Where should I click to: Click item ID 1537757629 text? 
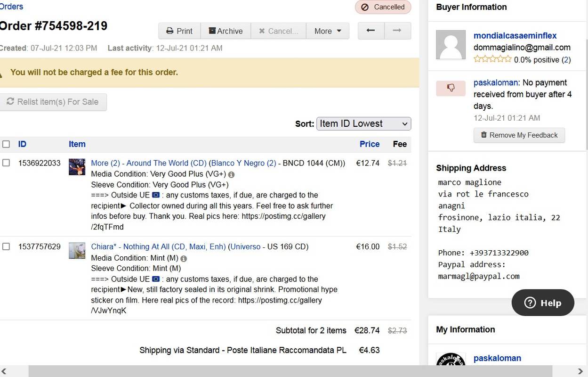(x=40, y=246)
